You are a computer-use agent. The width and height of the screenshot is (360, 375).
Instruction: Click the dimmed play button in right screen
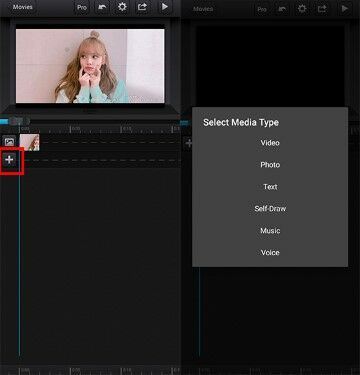pos(344,9)
